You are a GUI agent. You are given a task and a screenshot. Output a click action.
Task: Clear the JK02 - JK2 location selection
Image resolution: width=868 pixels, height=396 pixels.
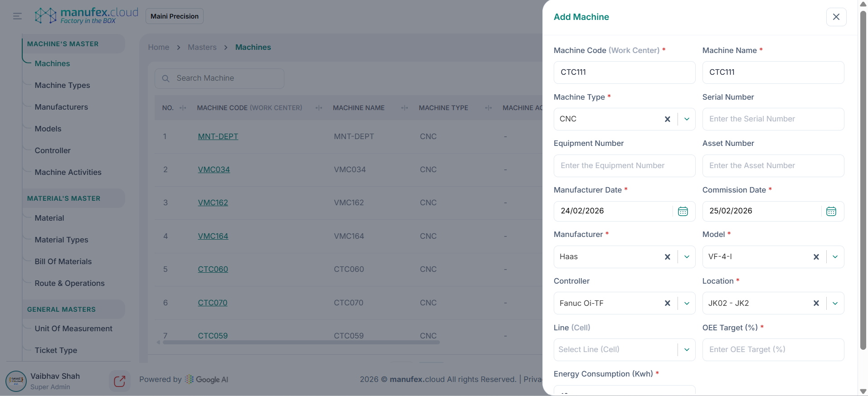[816, 303]
